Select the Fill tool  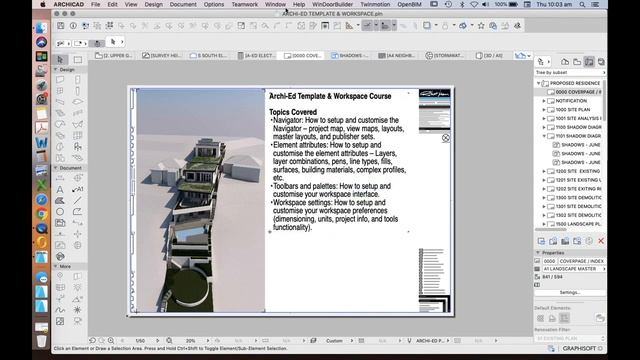pos(60,200)
